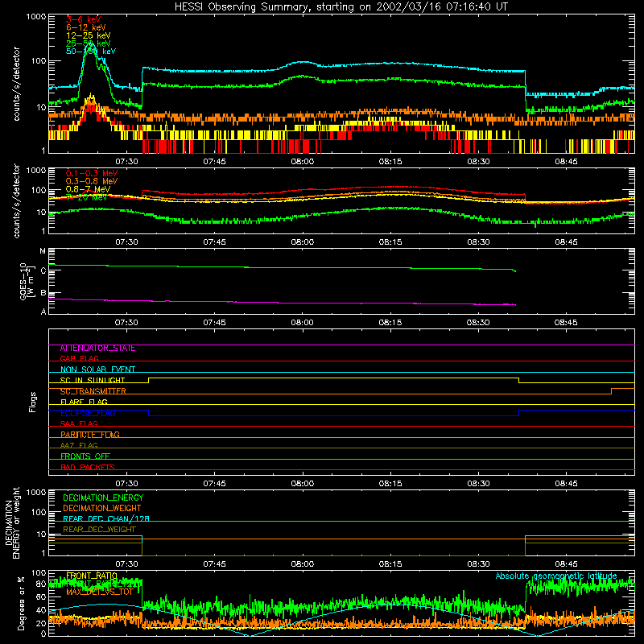Pick the SC_IN_SUNLIGHT flag label
The width and height of the screenshot is (644, 644).
[93, 380]
